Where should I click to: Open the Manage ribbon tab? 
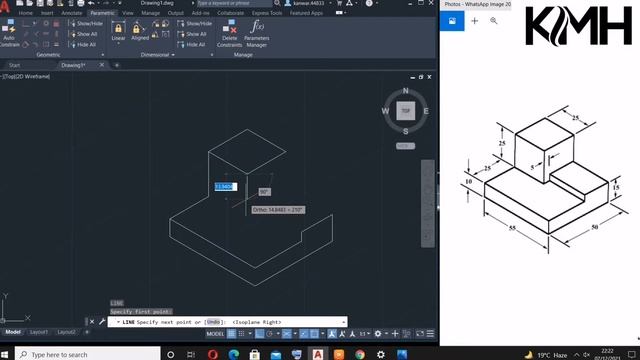(x=151, y=13)
